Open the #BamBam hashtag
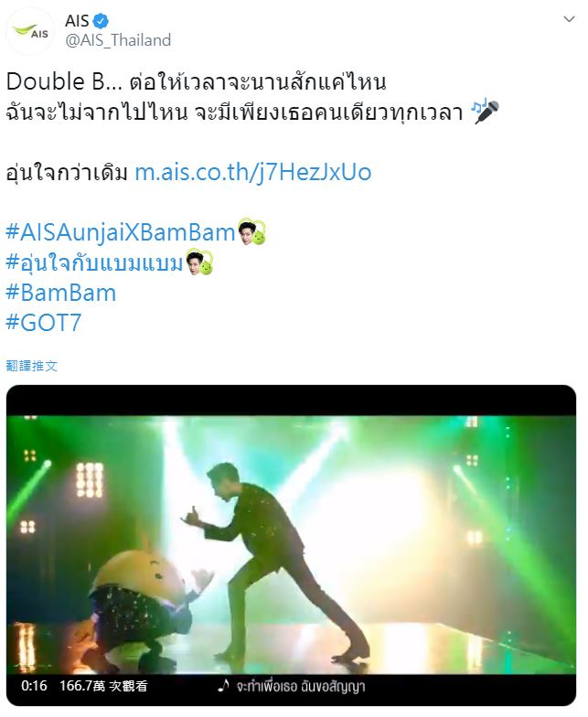Screen dimensions: 588x717 tap(60, 293)
